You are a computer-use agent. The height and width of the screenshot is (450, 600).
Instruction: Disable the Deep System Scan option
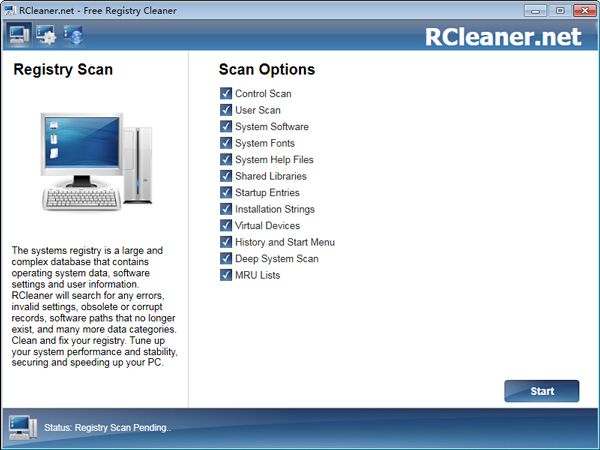click(226, 258)
